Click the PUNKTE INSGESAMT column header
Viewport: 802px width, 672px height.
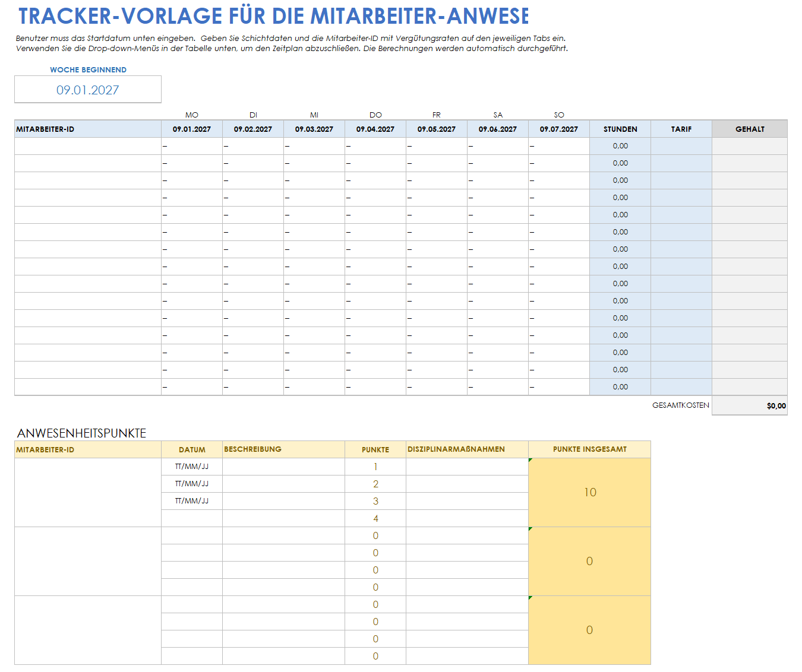click(x=589, y=449)
